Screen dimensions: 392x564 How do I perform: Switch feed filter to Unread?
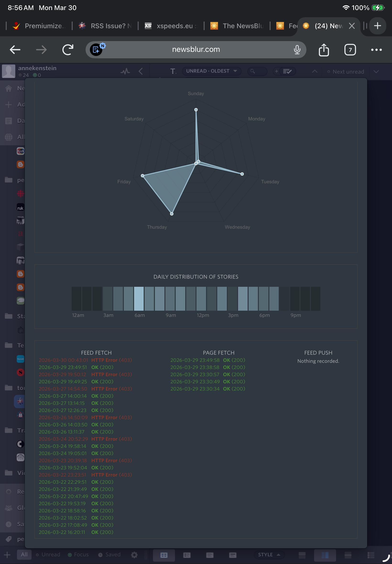(48, 555)
